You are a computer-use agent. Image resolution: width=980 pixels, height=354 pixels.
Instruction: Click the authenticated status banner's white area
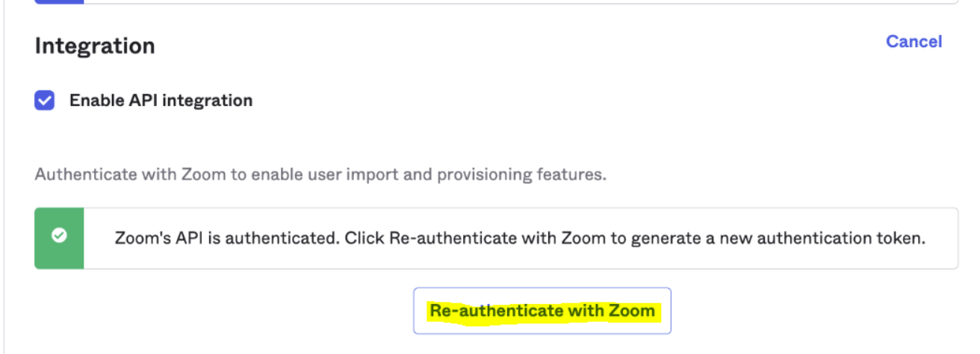[x=520, y=258]
